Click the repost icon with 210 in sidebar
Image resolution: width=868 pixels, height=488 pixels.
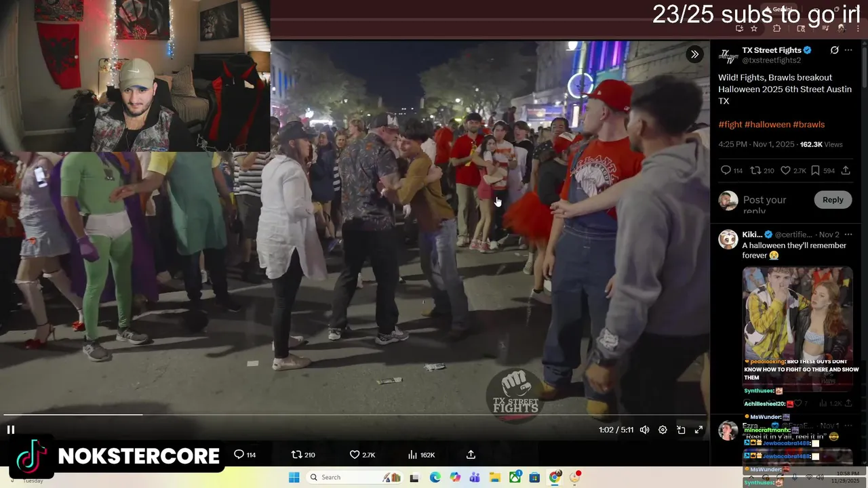(762, 171)
